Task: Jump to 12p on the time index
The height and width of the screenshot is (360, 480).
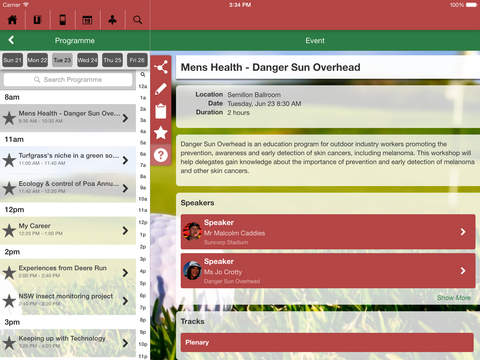Action: 143,222
